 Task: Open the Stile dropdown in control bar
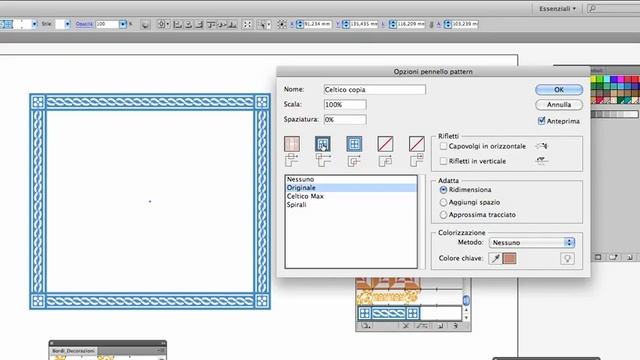[x=67, y=24]
